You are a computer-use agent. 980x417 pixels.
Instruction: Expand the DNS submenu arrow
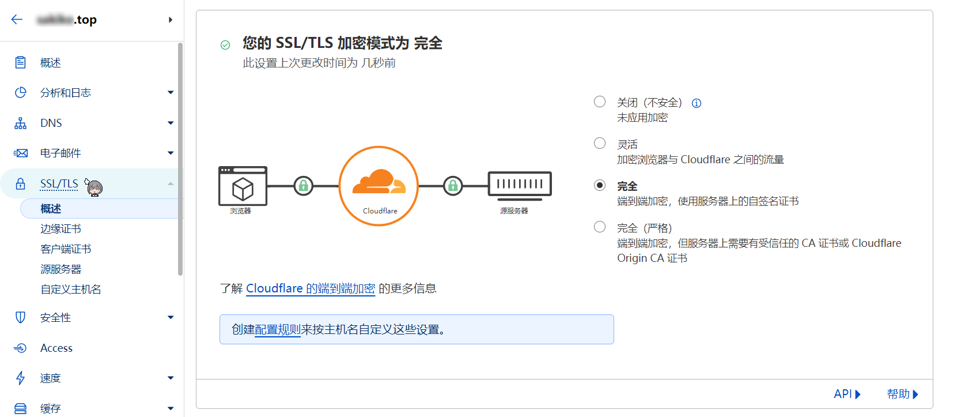point(171,123)
